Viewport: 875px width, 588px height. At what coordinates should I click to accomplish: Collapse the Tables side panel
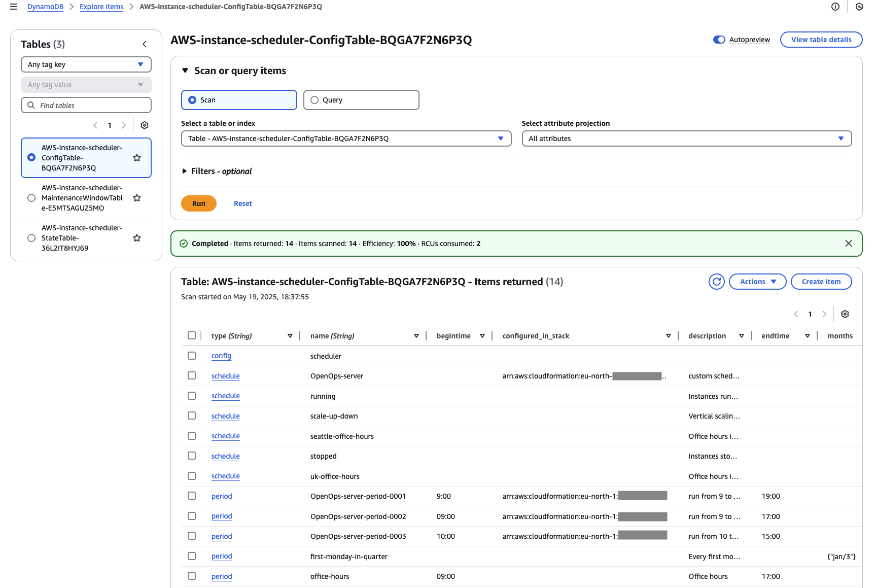[145, 44]
